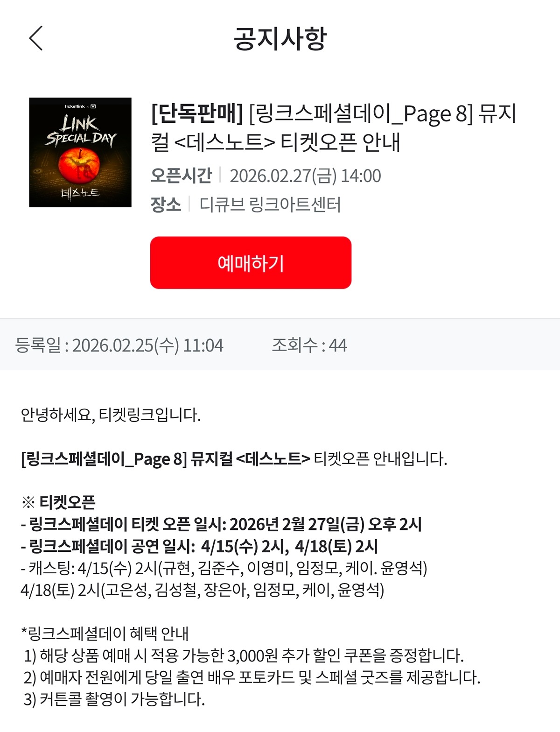Open the Link Special Day 데스노트 poster thumbnail
This screenshot has height=732, width=560.
pos(80,152)
